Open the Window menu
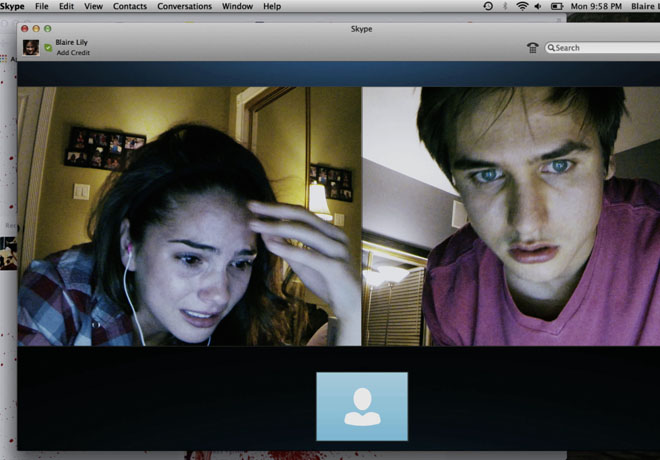660x460 pixels. (x=237, y=6)
